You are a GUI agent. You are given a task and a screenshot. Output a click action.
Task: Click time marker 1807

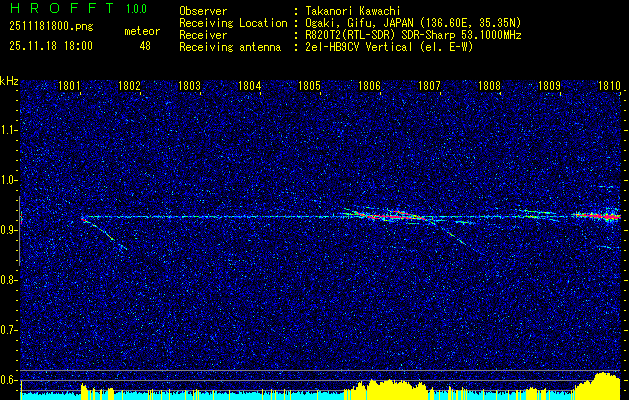[x=429, y=86]
